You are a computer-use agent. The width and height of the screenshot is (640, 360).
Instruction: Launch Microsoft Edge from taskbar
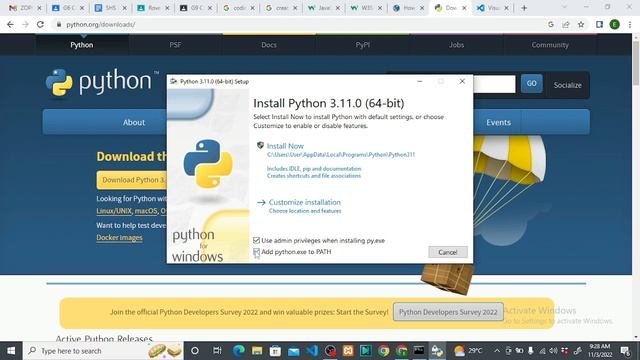(x=239, y=351)
